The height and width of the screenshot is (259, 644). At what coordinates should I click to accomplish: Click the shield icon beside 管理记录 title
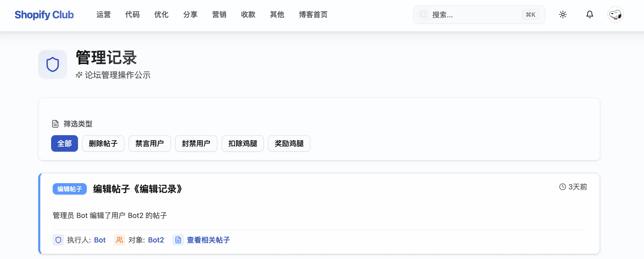tap(52, 64)
